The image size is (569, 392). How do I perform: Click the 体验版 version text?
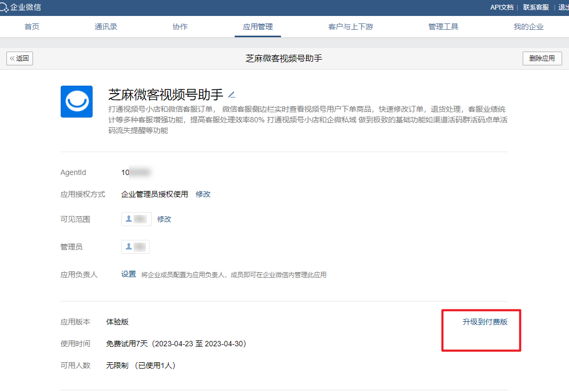pos(117,322)
